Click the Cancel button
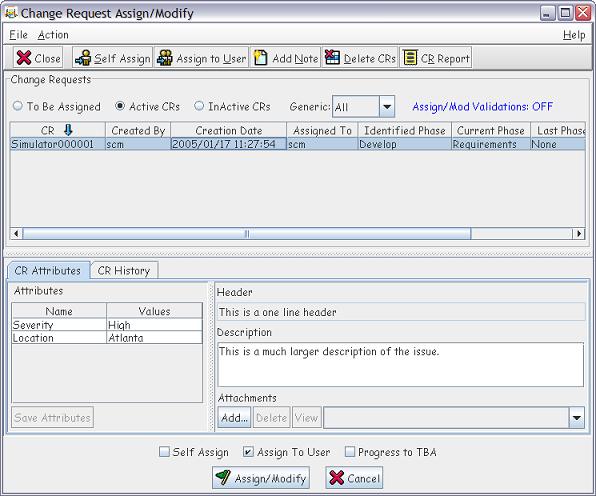Screen dimensions: 596x496 click(x=354, y=478)
